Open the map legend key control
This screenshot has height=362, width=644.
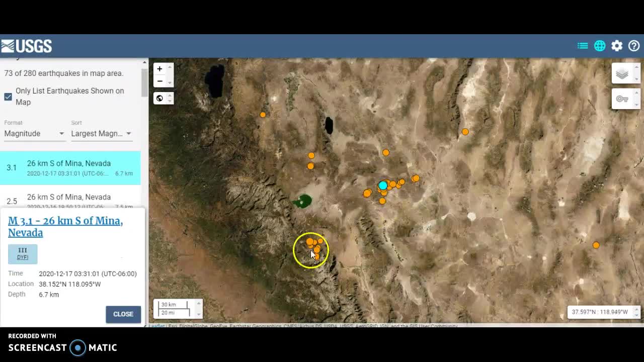pos(622,99)
